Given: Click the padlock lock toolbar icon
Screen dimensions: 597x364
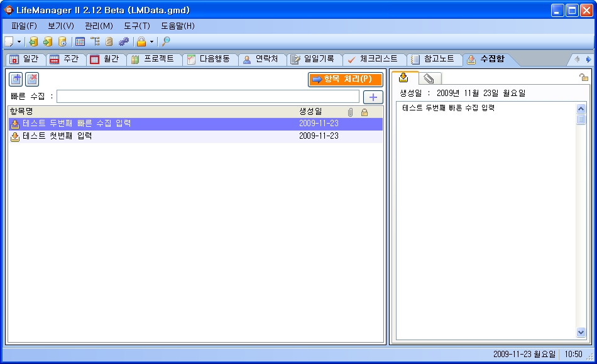Looking at the screenshot, I should [141, 41].
